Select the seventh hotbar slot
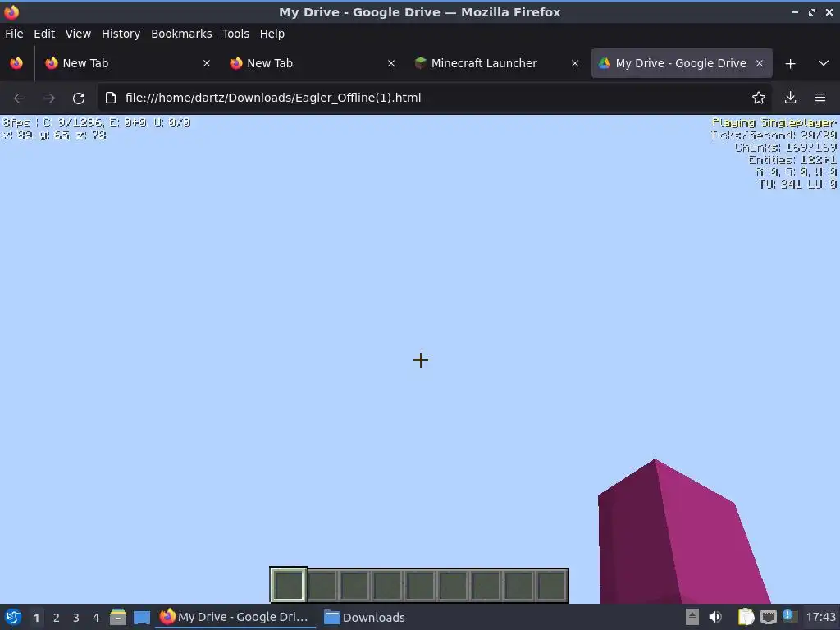The width and height of the screenshot is (840, 630). [486, 585]
